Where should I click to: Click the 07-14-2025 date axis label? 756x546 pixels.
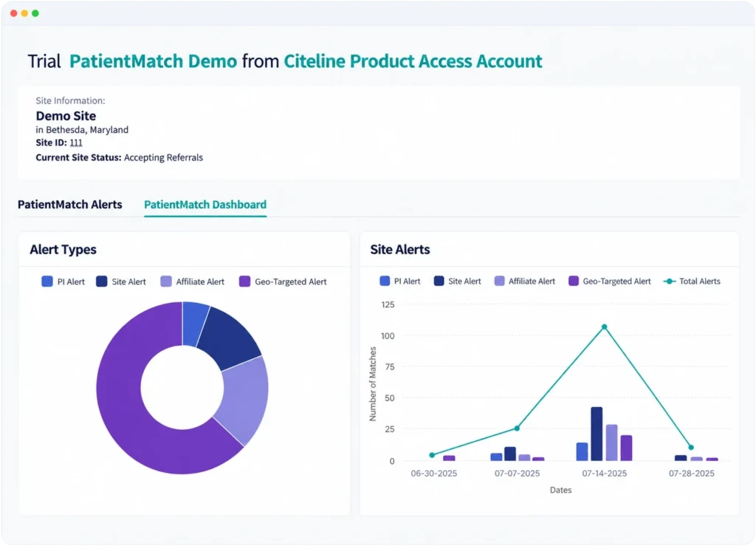click(x=604, y=474)
